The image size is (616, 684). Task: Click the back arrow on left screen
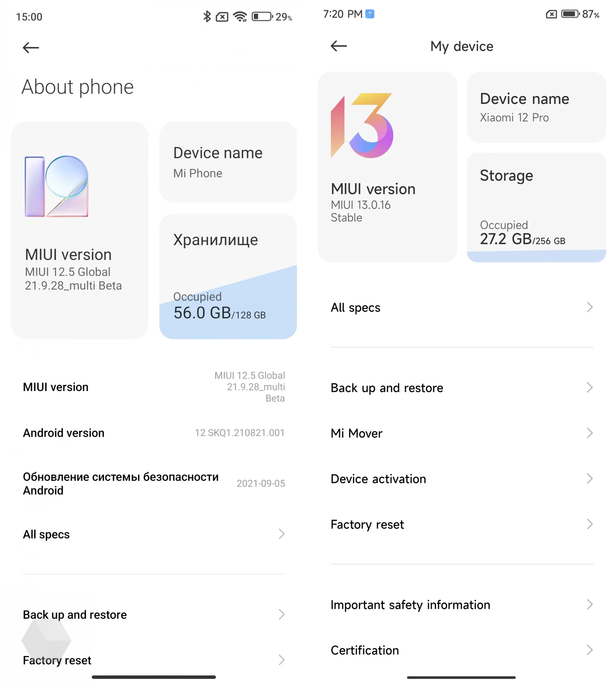point(30,46)
